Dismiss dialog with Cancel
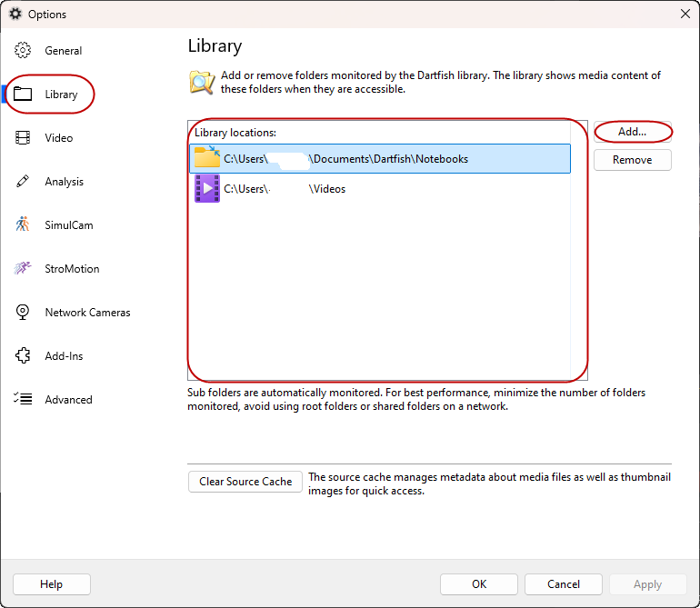Viewport: 700px width, 608px height. click(x=564, y=584)
